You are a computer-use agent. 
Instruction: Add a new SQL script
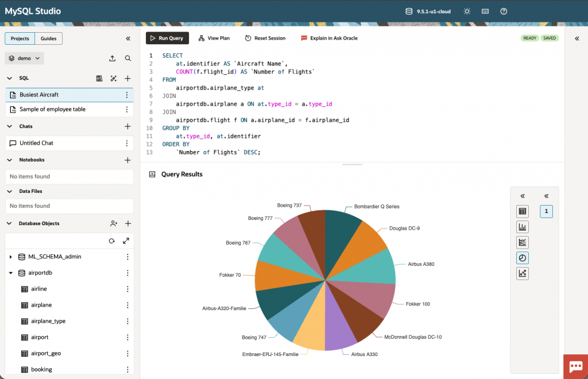pyautogui.click(x=127, y=78)
